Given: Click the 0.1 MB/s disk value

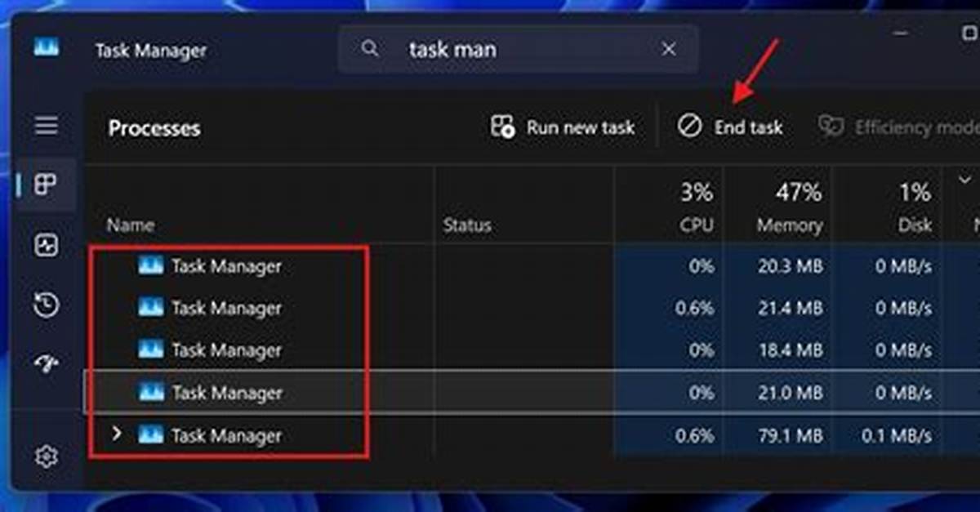Looking at the screenshot, I should coord(896,436).
